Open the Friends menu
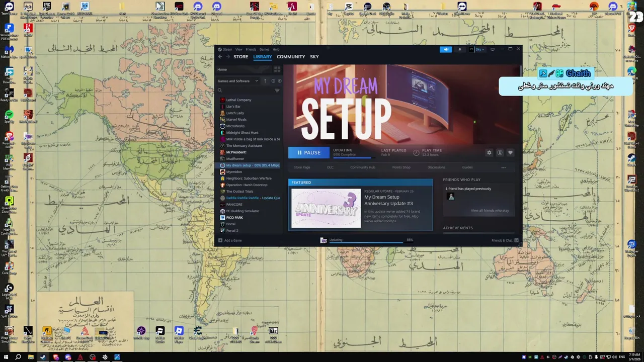This screenshot has height=362, width=644. tap(251, 49)
